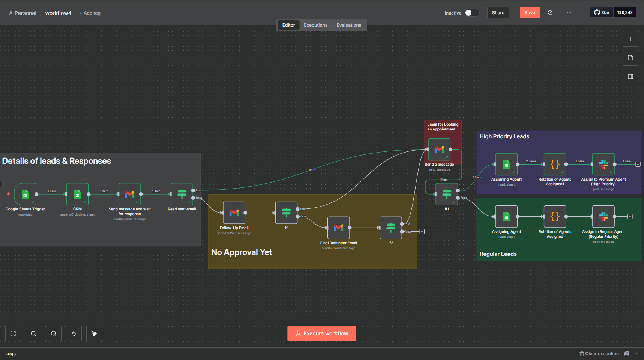Viewport: 644px width, 360px height.
Task: Open the Rotation of Agents Assigned1 code node
Action: (555, 164)
